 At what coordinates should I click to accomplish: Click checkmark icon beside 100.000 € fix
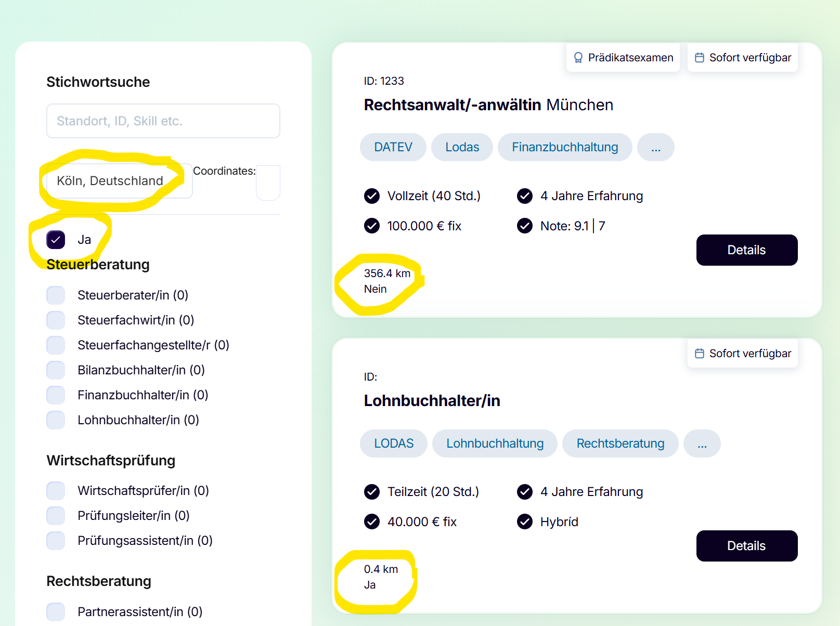click(x=372, y=226)
